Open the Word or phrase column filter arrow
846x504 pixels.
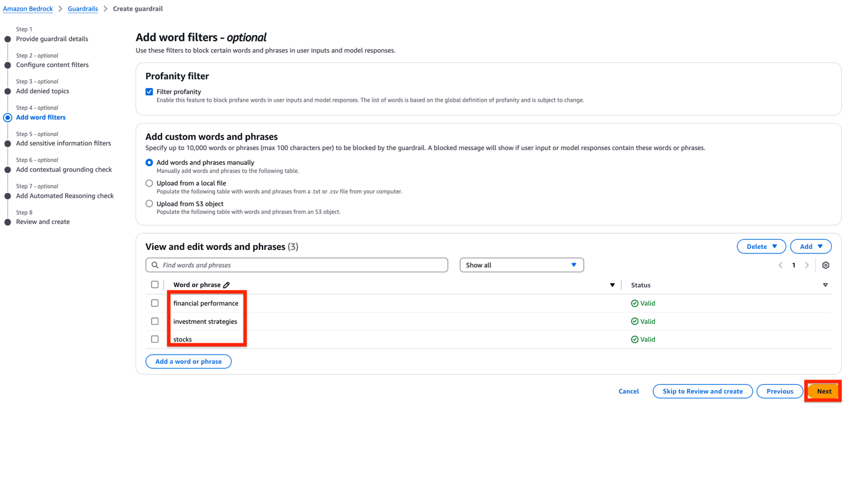tap(612, 285)
